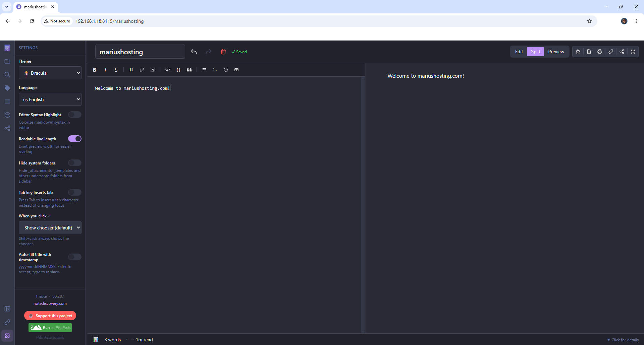Insert a code block with the braces icon
644x345 pixels.
pos(178,70)
